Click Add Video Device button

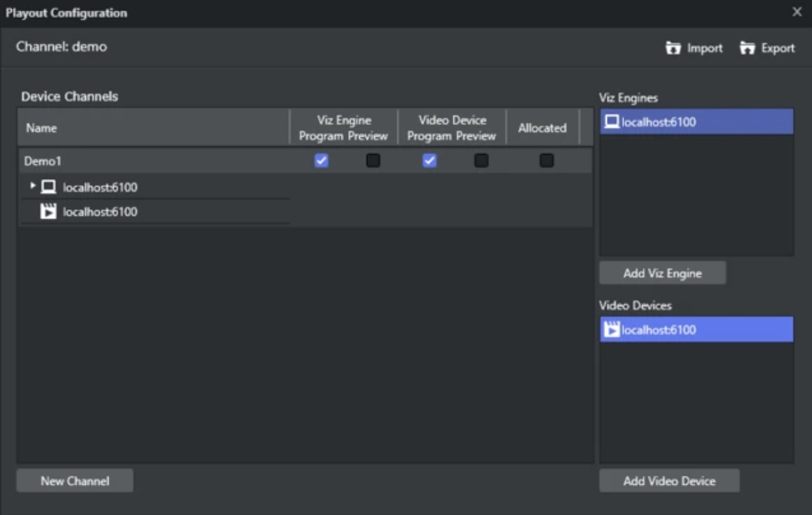[x=669, y=481]
